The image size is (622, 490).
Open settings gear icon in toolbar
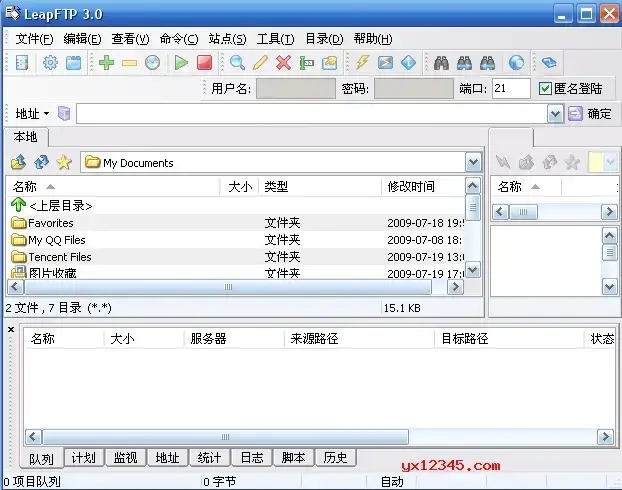pos(50,63)
